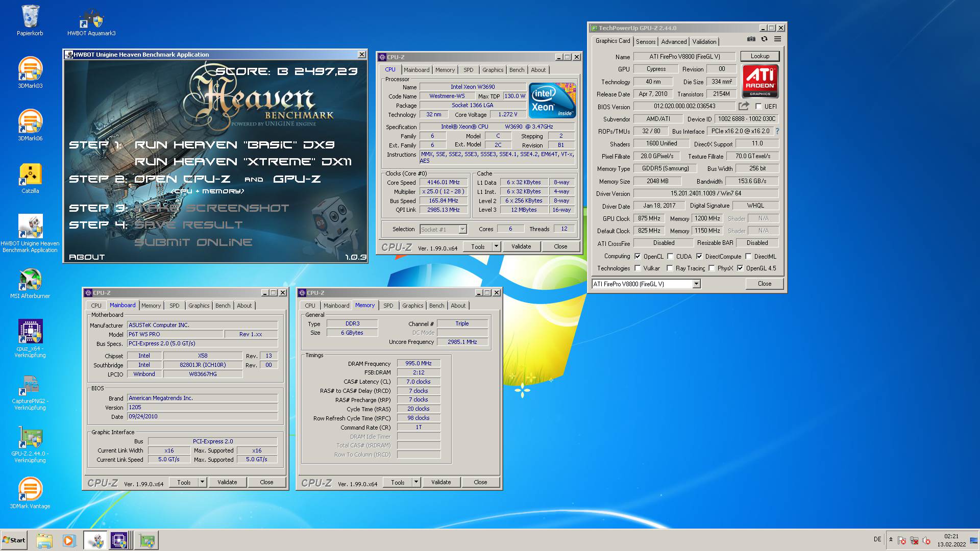Click the Windows Start button

(x=14, y=540)
